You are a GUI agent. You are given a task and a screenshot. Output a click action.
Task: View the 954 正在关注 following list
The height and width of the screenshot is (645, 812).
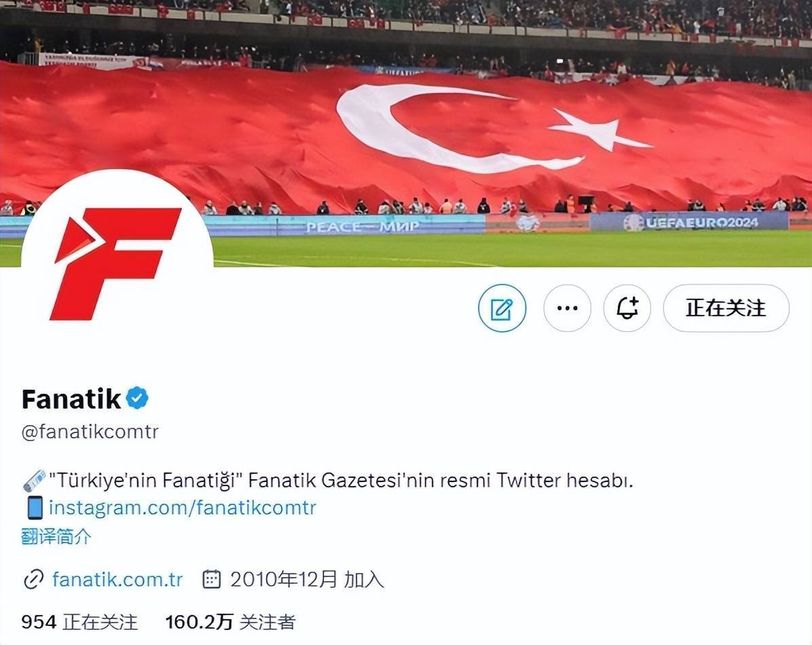[79, 622]
